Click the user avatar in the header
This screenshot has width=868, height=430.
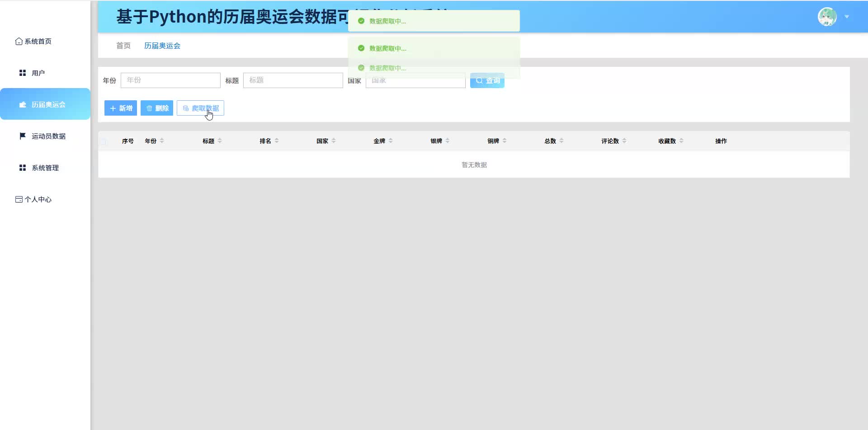point(827,17)
